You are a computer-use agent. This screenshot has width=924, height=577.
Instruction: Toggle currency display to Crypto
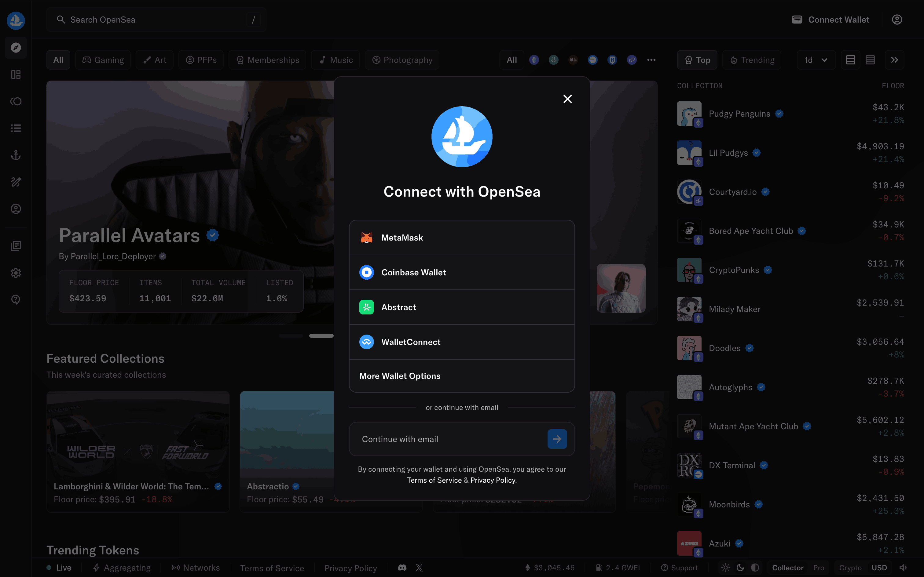click(850, 568)
